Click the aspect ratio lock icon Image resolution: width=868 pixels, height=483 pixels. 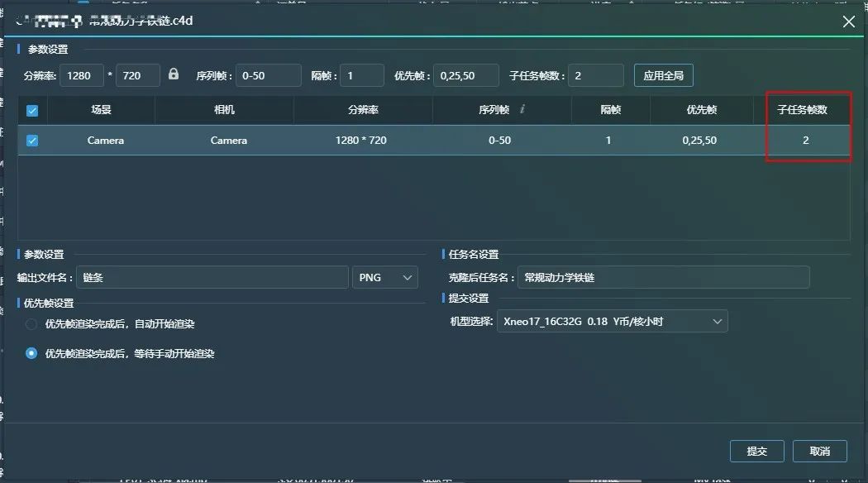tap(174, 74)
